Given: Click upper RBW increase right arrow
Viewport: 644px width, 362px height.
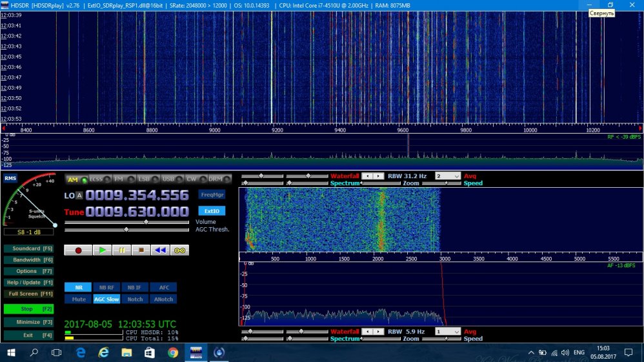Looking at the screenshot, I should pos(378,176).
